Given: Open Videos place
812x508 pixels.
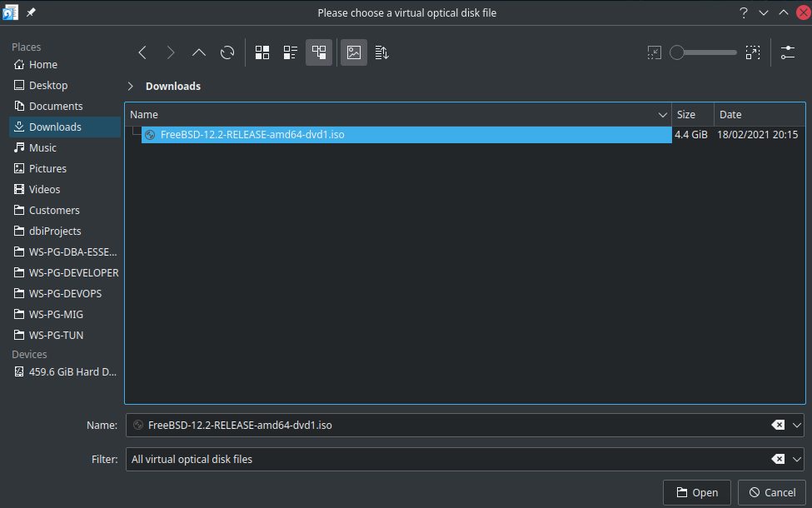Looking at the screenshot, I should click(x=65, y=189).
